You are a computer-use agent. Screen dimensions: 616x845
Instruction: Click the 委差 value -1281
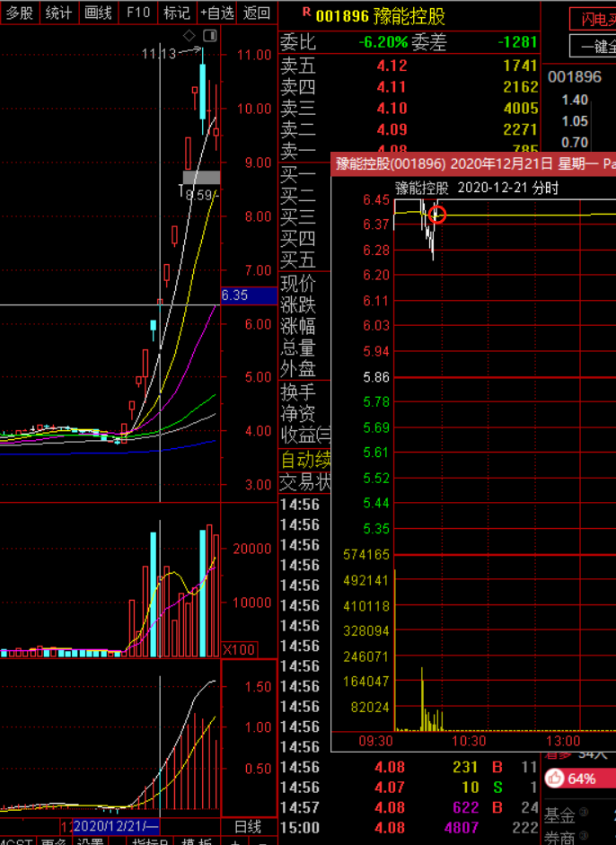[517, 42]
